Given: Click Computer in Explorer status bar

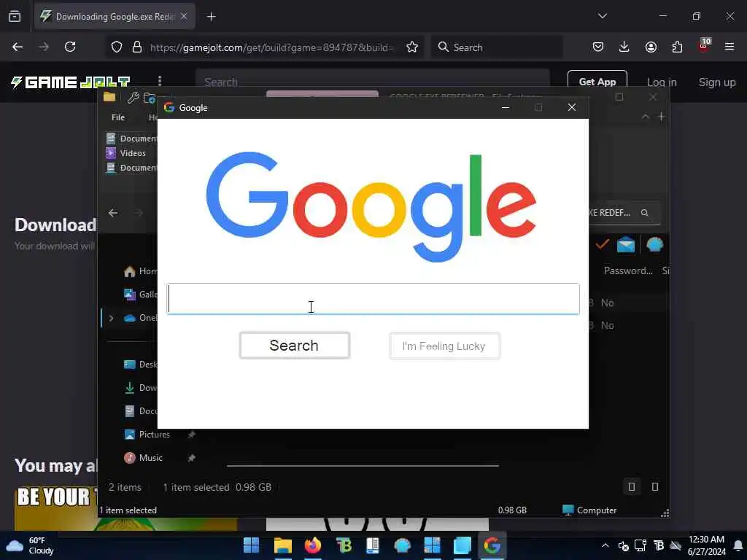Looking at the screenshot, I should [589, 510].
